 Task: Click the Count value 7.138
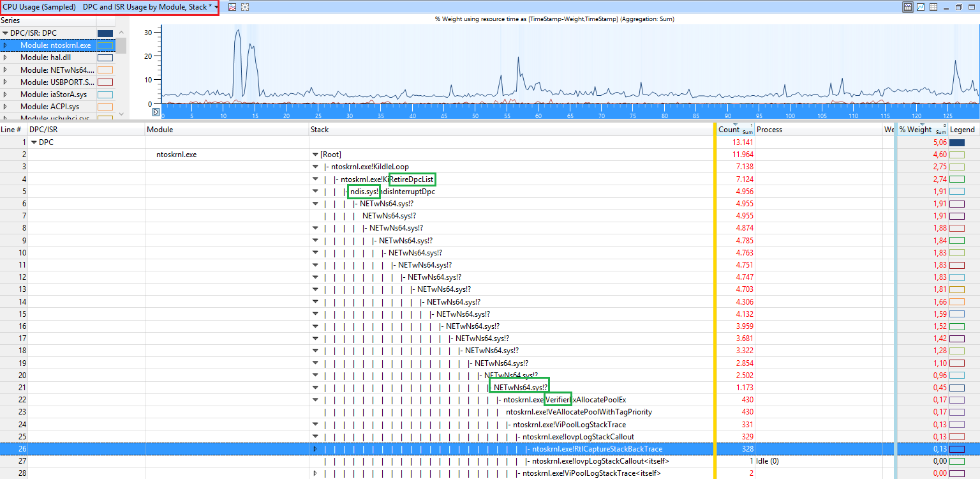[745, 167]
